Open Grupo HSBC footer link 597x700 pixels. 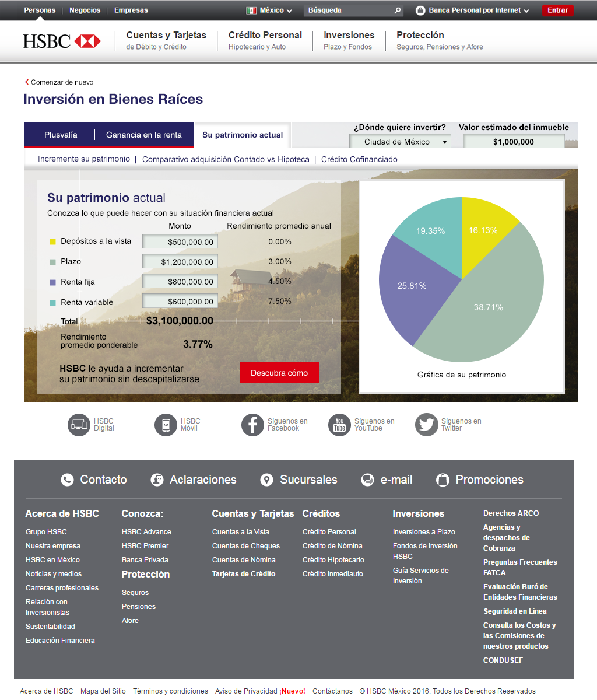point(46,532)
